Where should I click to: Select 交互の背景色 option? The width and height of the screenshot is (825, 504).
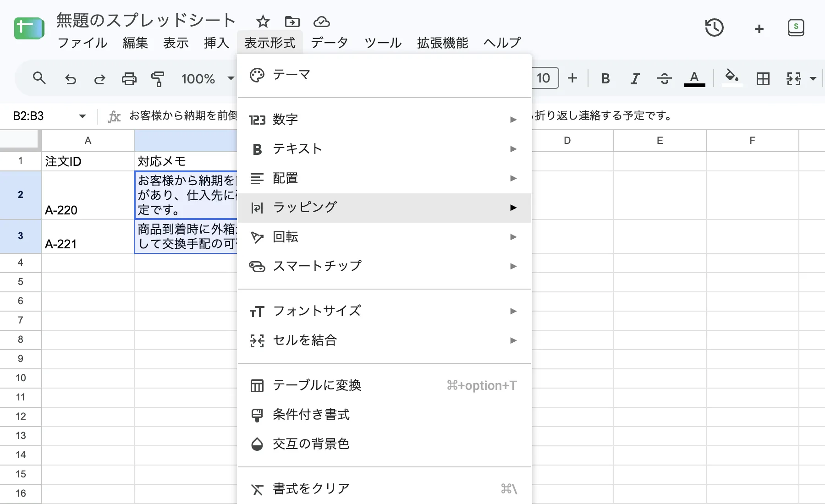[x=384, y=444]
